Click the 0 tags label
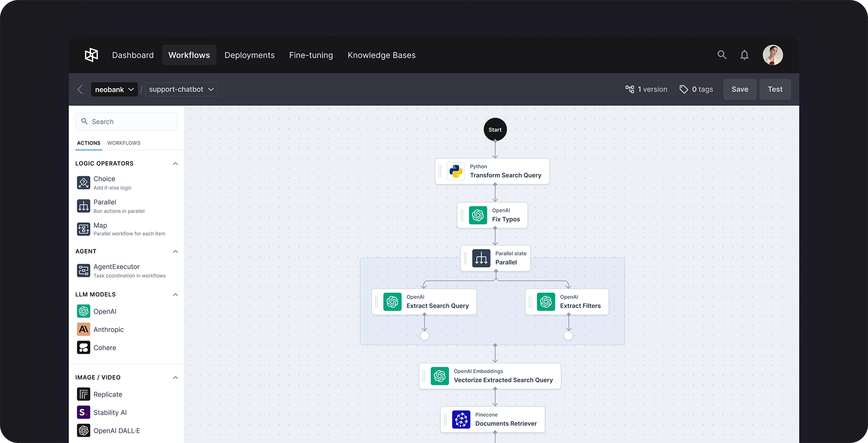Viewport: 868px width, 443px height. click(x=696, y=89)
